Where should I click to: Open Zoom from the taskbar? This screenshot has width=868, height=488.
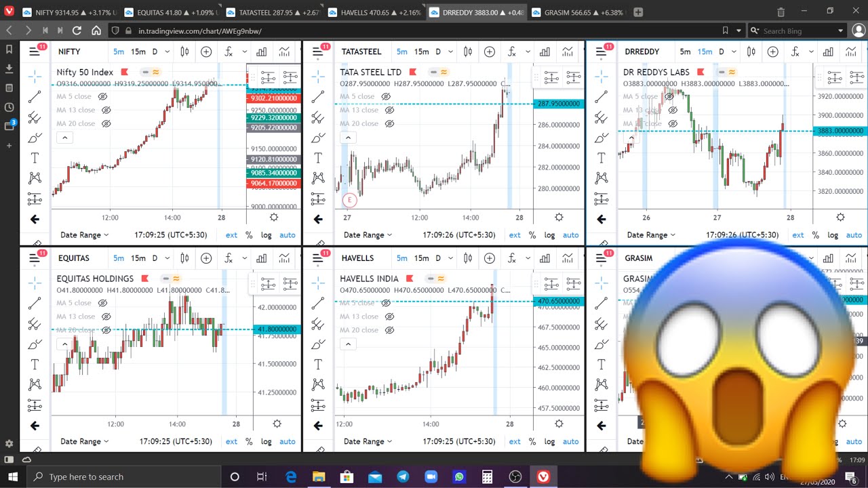pos(431,476)
